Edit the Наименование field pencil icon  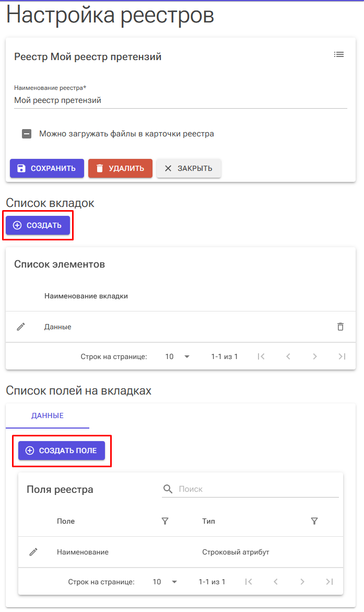33,552
